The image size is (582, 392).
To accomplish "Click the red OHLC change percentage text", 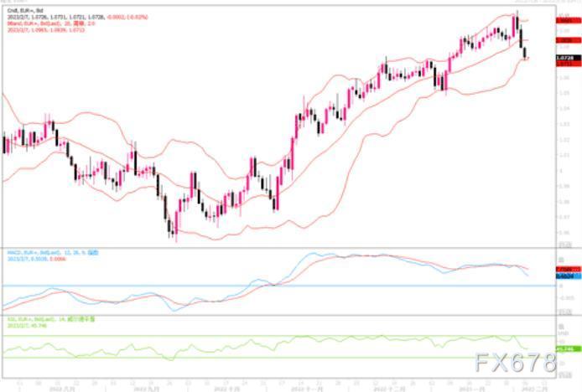I will [127, 17].
